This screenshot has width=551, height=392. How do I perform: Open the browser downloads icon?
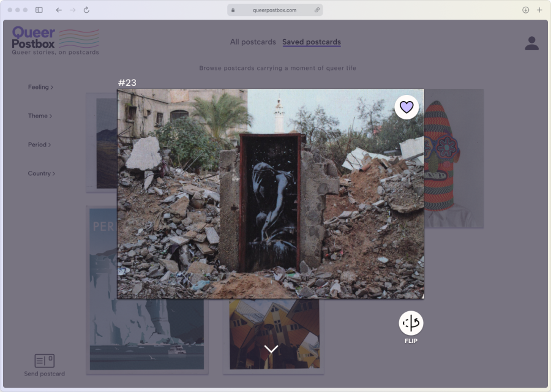click(525, 10)
